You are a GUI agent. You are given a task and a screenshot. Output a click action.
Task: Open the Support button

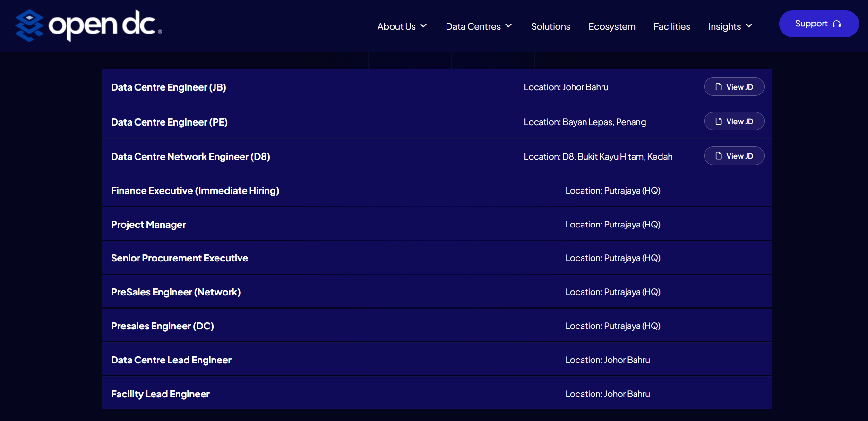tap(819, 24)
